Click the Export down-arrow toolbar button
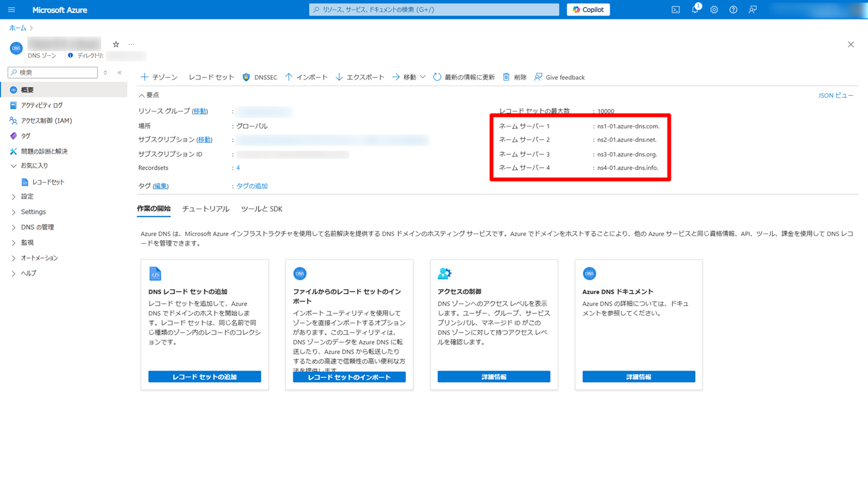The width and height of the screenshot is (868, 488). 360,77
